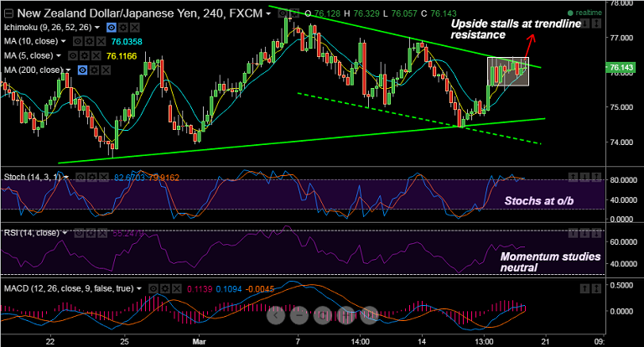Click the MA 5 value 76.1166
The height and width of the screenshot is (347, 644).
(x=121, y=56)
